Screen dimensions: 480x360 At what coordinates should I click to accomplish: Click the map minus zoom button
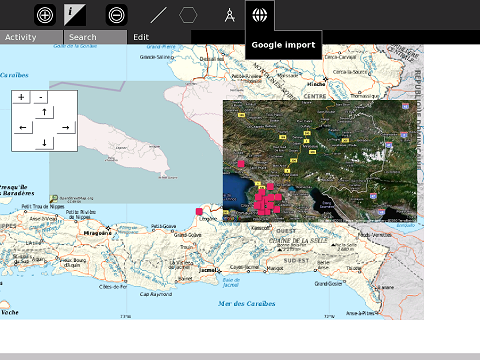[x=41, y=97]
